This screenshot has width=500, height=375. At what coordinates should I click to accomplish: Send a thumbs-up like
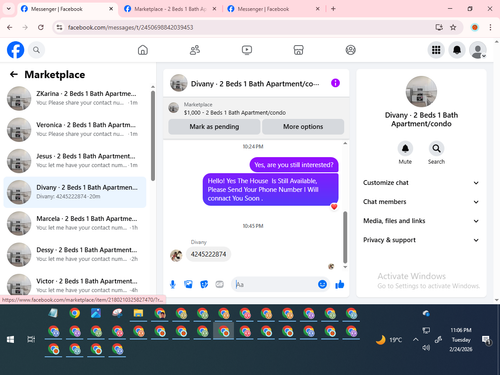pos(340,284)
